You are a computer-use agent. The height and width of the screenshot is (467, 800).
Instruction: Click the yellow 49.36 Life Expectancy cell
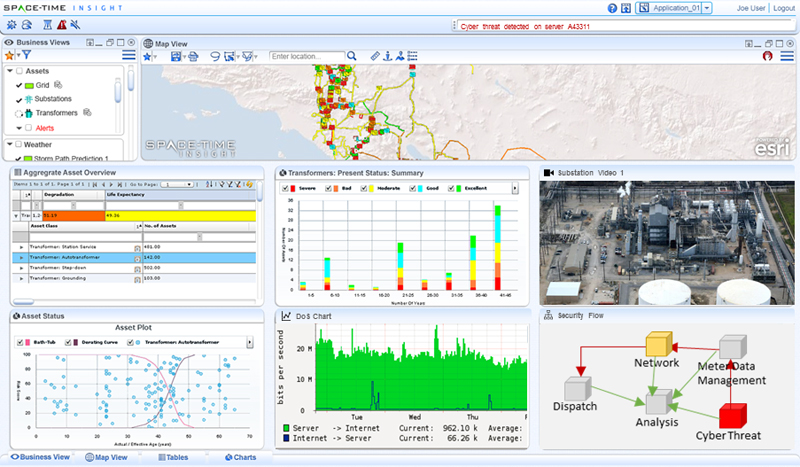180,216
